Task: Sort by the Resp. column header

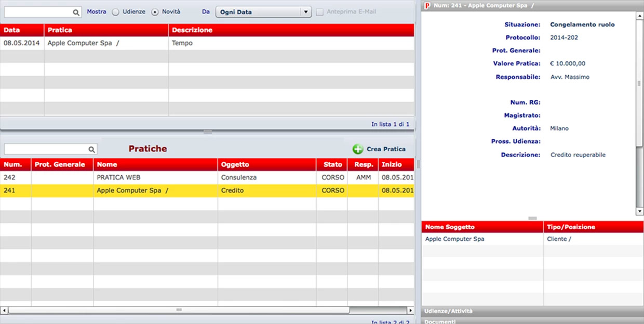Action: [363, 164]
